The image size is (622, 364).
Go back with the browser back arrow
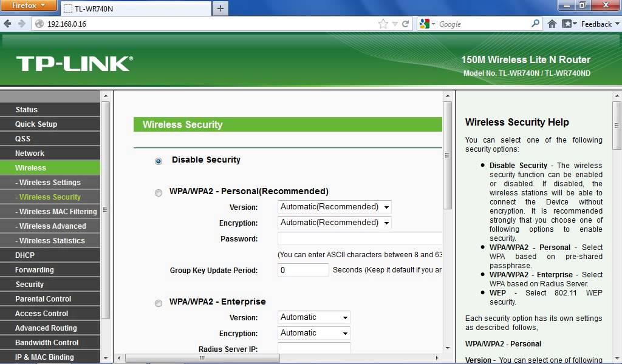(x=7, y=24)
